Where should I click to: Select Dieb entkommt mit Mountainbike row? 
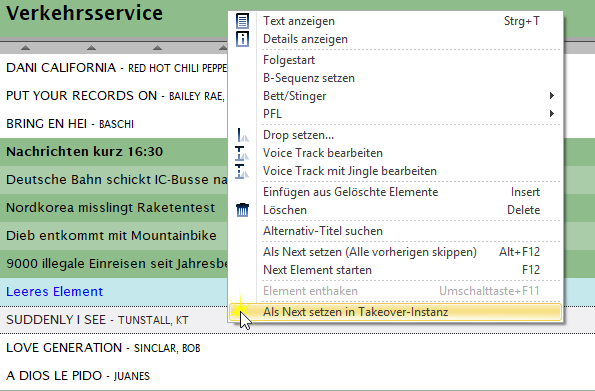pos(114,236)
